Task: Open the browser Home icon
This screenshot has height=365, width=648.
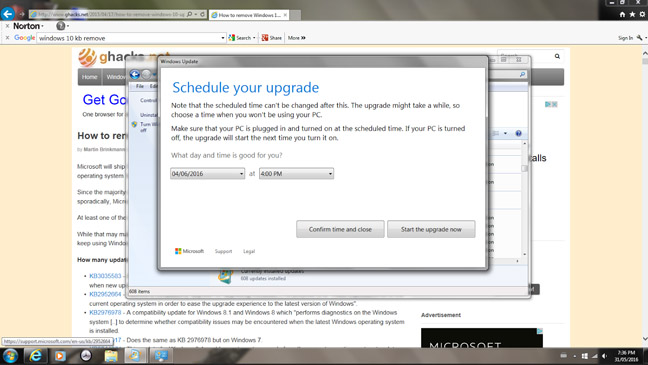Action: [x=622, y=14]
